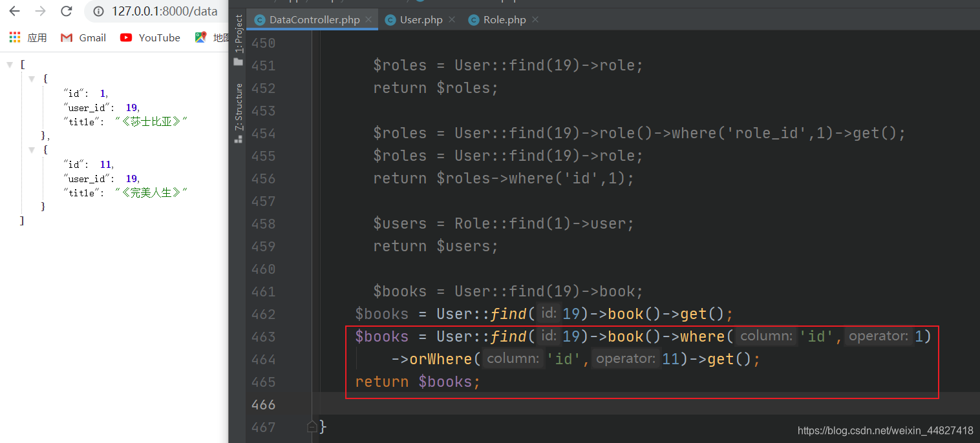The height and width of the screenshot is (443, 980).
Task: Click the find method on line 462
Action: (508, 314)
